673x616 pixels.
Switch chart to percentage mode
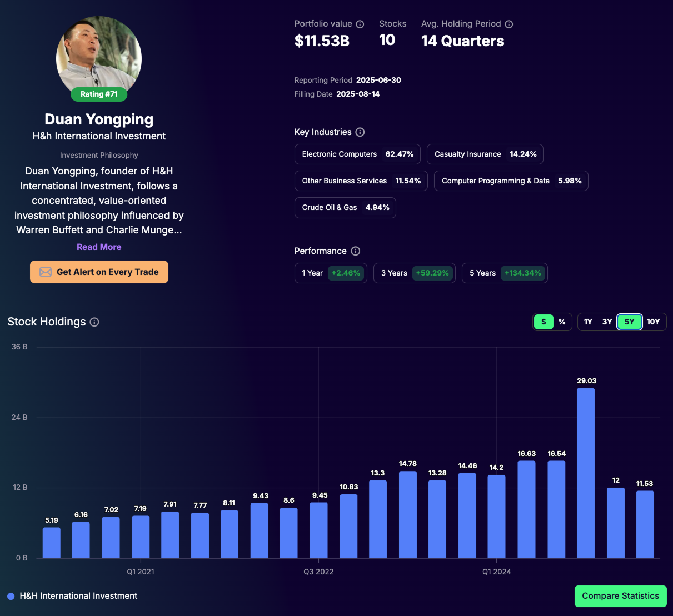coord(562,322)
